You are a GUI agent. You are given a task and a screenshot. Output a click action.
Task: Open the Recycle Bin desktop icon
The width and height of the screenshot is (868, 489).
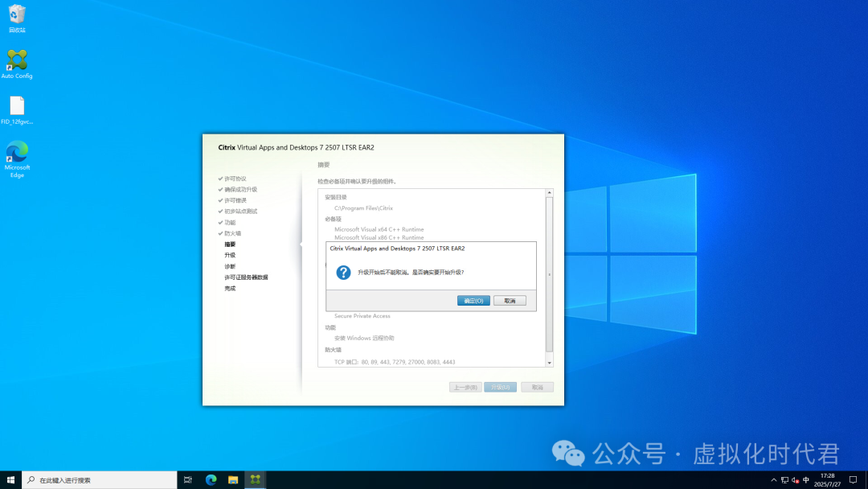pos(17,18)
